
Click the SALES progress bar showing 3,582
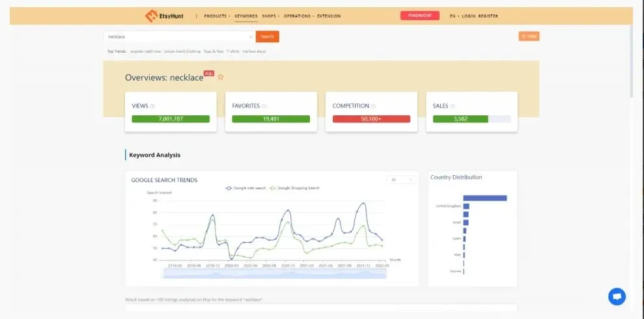pyautogui.click(x=472, y=119)
